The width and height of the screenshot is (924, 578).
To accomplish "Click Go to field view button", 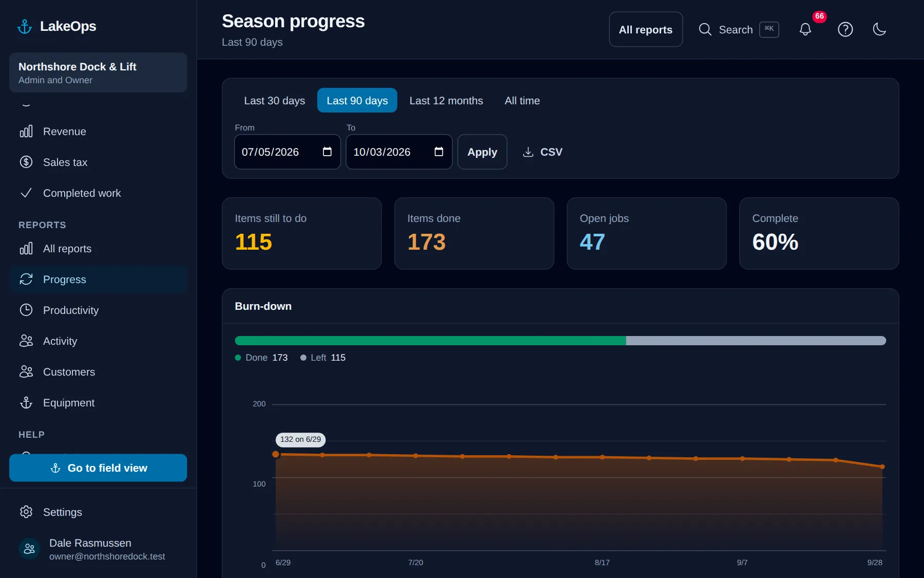I will click(98, 468).
